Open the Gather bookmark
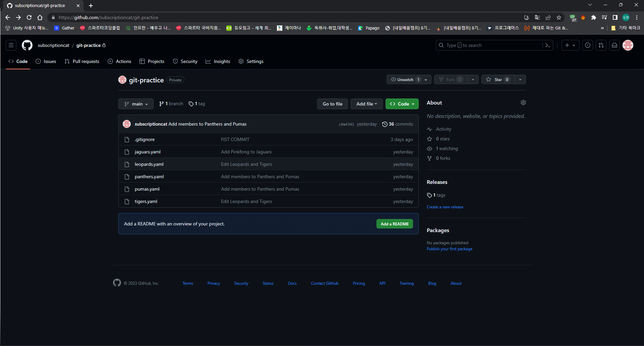The height and width of the screenshot is (346, 644). click(64, 28)
